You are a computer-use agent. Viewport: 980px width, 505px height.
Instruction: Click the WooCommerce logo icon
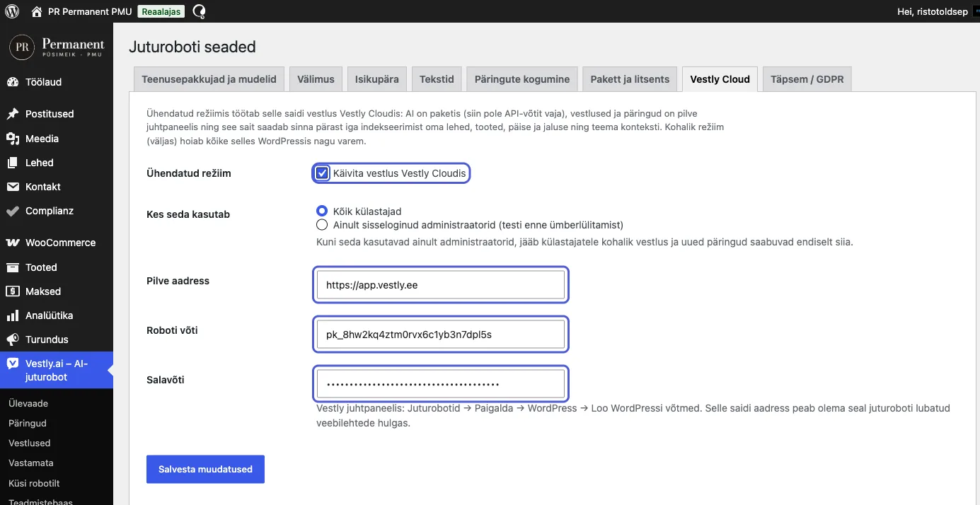click(13, 243)
